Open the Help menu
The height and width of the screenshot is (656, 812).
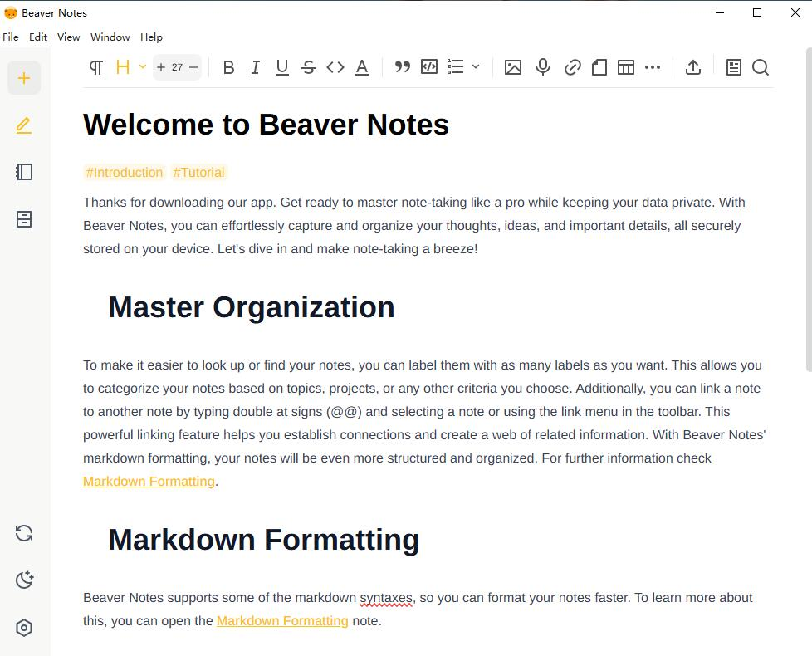(x=151, y=37)
